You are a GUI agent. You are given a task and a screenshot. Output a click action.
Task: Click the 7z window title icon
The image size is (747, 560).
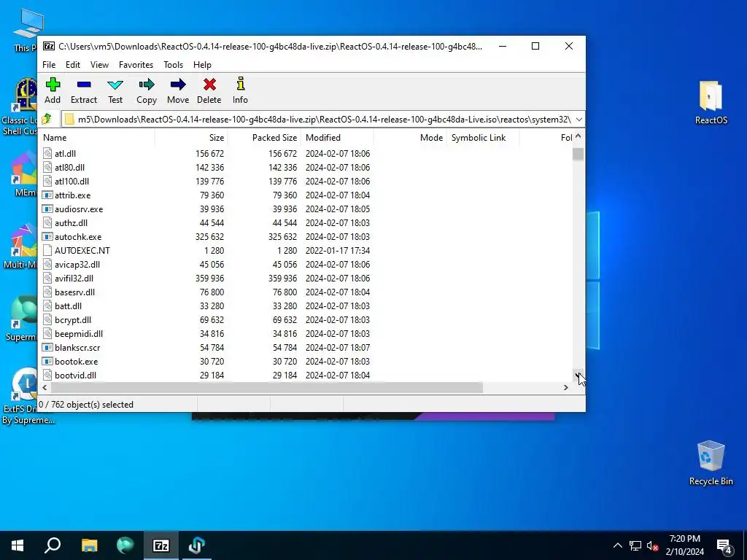coord(49,46)
